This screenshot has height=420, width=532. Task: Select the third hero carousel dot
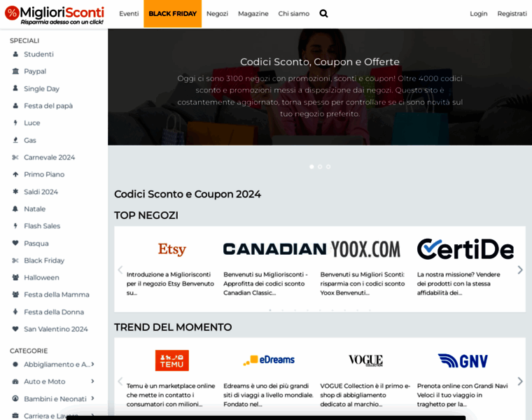328,167
